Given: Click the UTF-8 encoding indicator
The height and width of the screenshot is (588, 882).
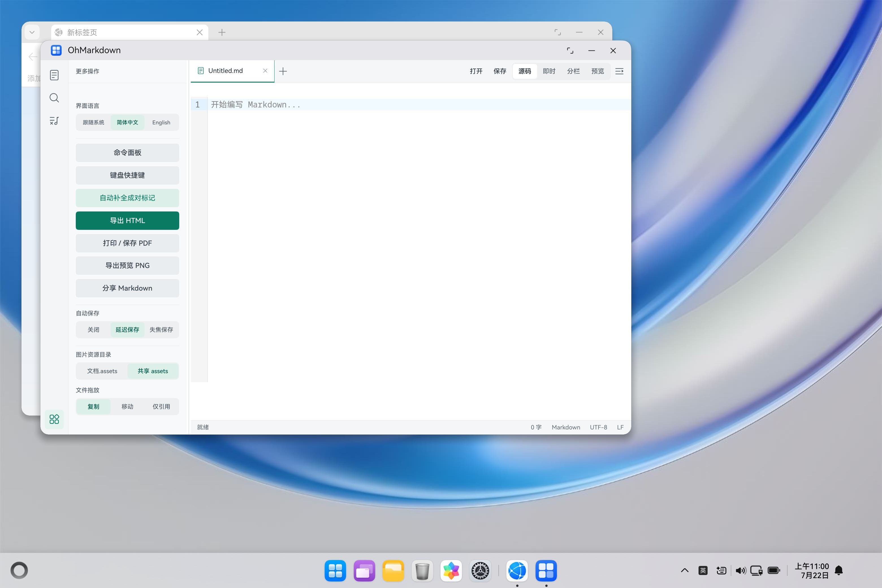Looking at the screenshot, I should [598, 427].
